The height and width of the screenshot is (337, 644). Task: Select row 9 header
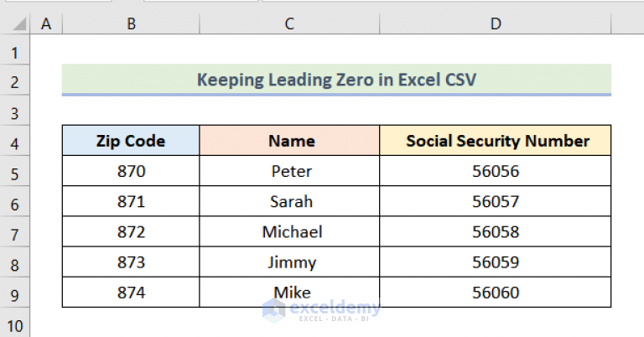tap(15, 293)
